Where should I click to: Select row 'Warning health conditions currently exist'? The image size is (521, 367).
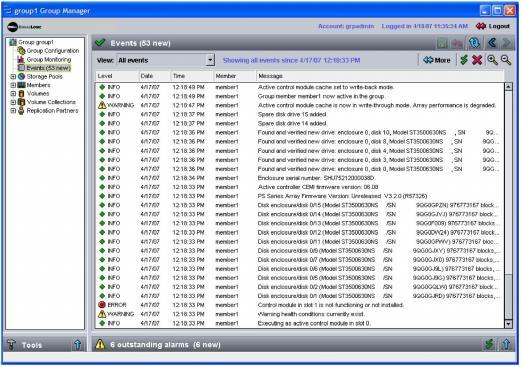click(x=300, y=314)
